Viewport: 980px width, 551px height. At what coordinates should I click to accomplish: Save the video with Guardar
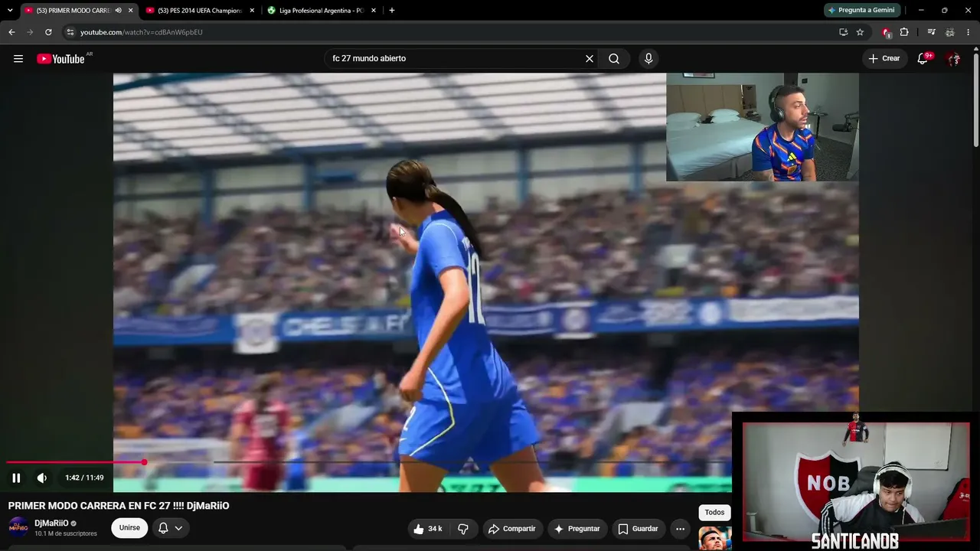click(639, 529)
